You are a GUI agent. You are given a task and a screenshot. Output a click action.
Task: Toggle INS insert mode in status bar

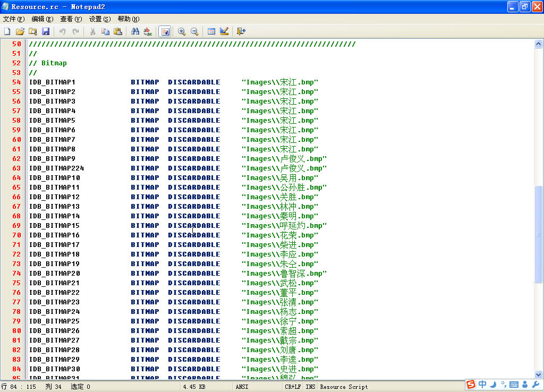click(310, 387)
